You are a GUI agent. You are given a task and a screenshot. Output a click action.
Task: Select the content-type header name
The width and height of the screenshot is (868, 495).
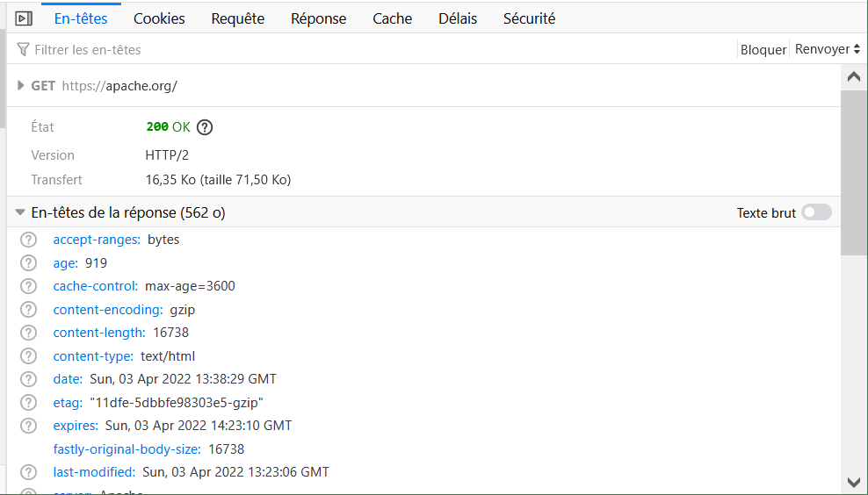(93, 356)
